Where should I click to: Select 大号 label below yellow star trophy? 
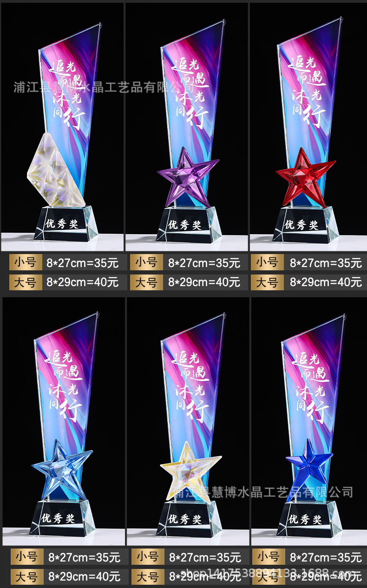pyautogui.click(x=147, y=576)
